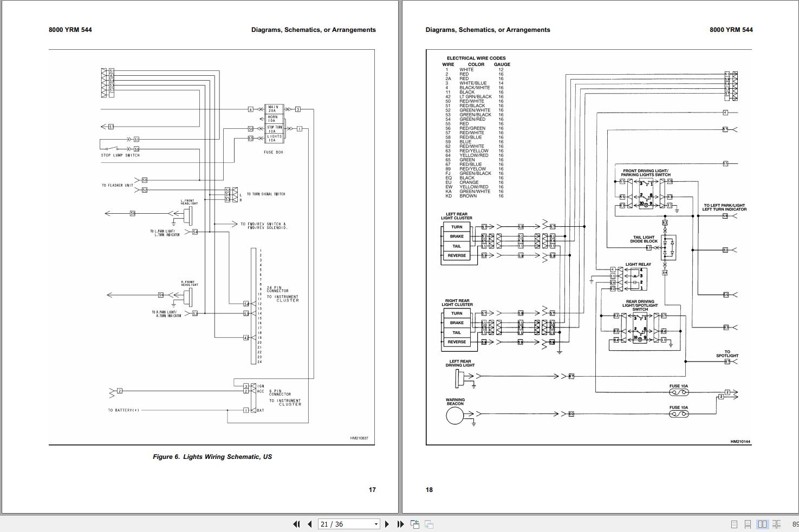
Task: Click the 'L.FRONT HEADLIGHT' label
Action: coord(189,202)
